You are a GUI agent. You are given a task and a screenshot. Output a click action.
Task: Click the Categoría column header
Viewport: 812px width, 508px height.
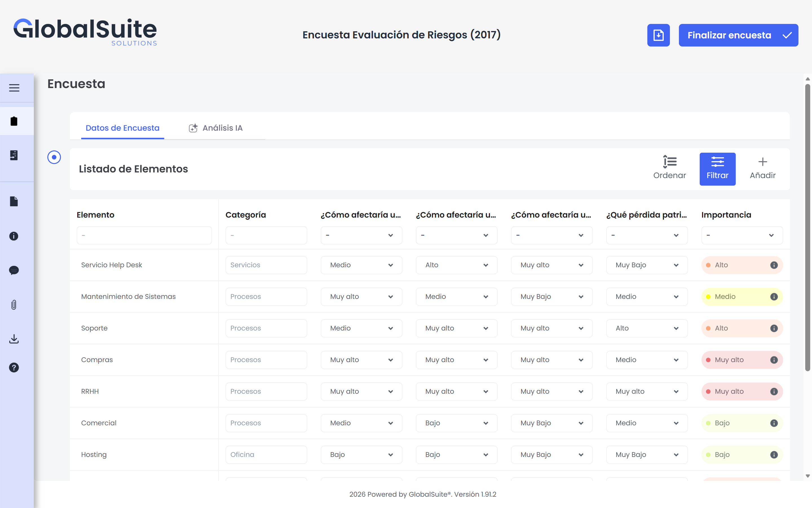(246, 215)
